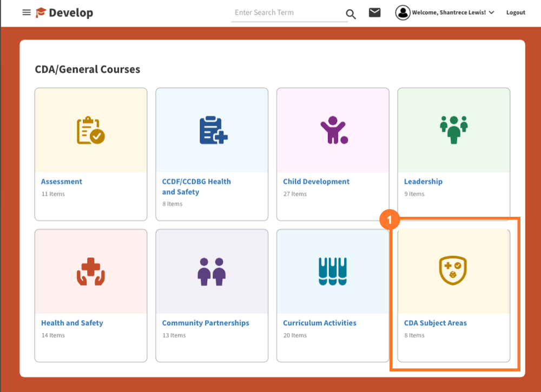The width and height of the screenshot is (541, 392).
Task: Select the Leadership group icon
Action: pyautogui.click(x=453, y=129)
